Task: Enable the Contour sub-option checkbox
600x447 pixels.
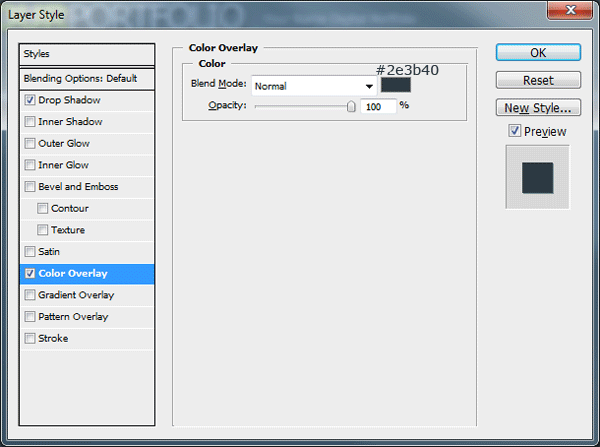Action: click(42, 209)
